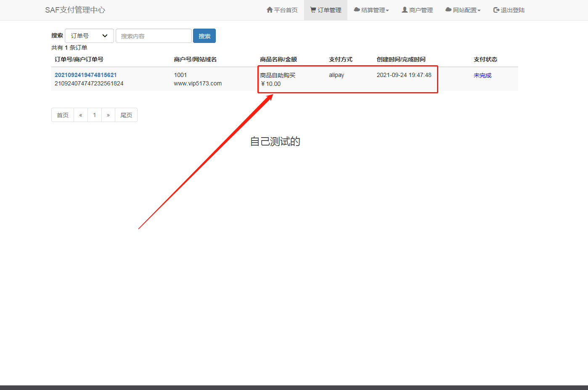
Task: Open the 订单号 search type dropdown
Action: click(89, 36)
